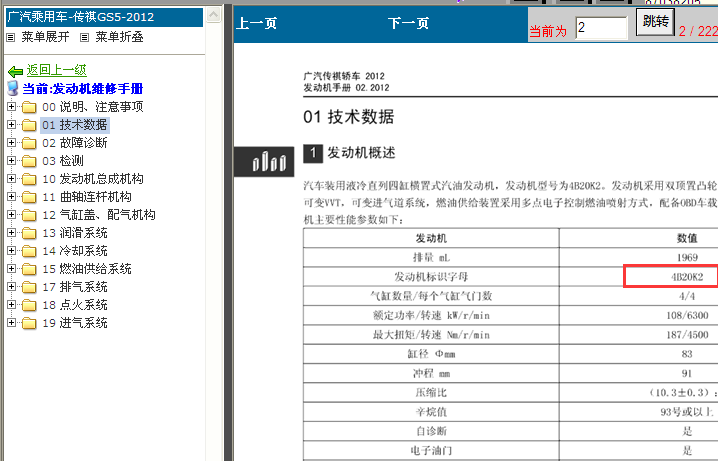Click the 01 技术数据 page heading
This screenshot has width=718, height=461.
pos(348,117)
